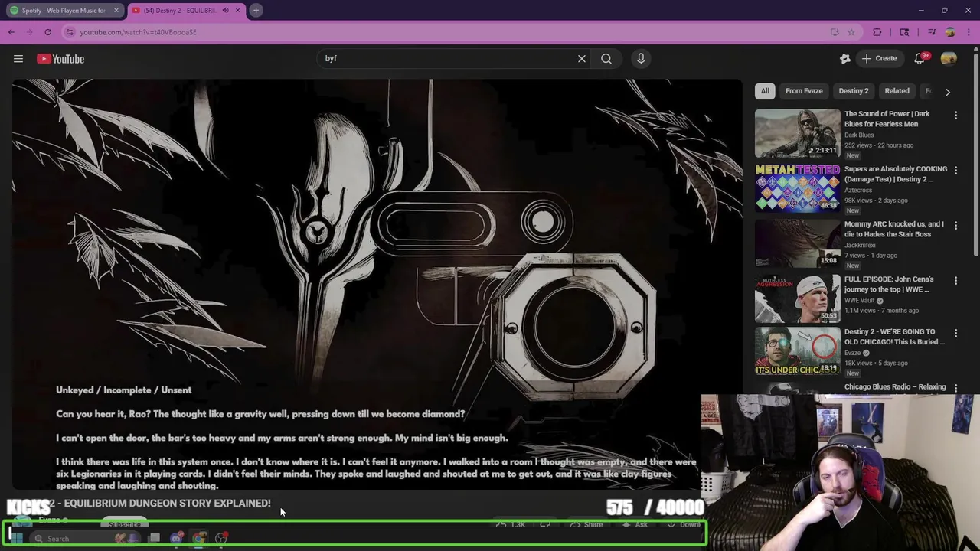980x551 pixels.
Task: Select the All filter chip
Action: coord(765,91)
